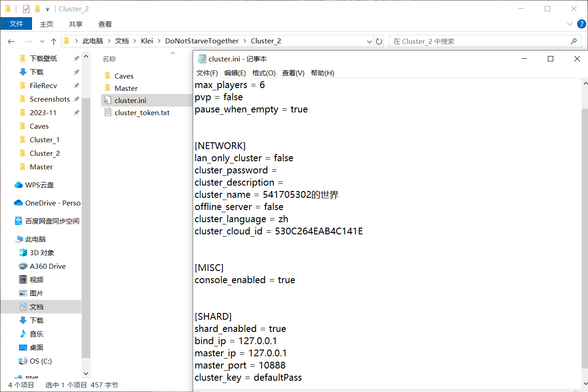Switch to the 查看 ribbon tab
The image size is (588, 392).
pos(105,24)
